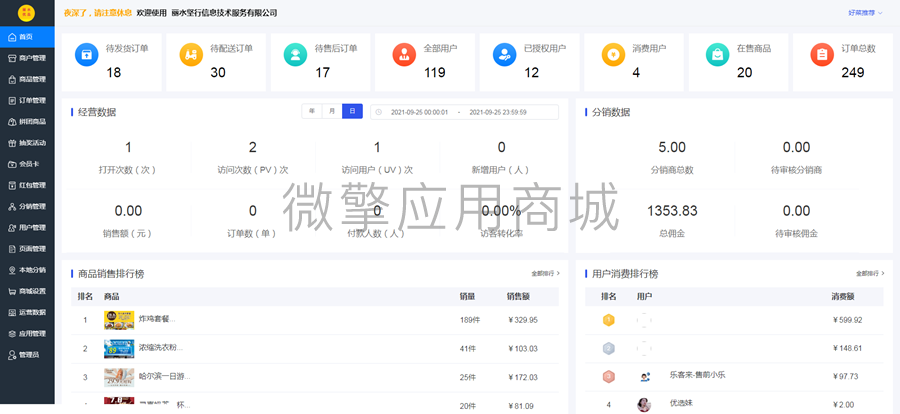Viewport: 900px width, 414px height.
Task: Open 会员卡 in the sidebar
Action: tap(27, 164)
